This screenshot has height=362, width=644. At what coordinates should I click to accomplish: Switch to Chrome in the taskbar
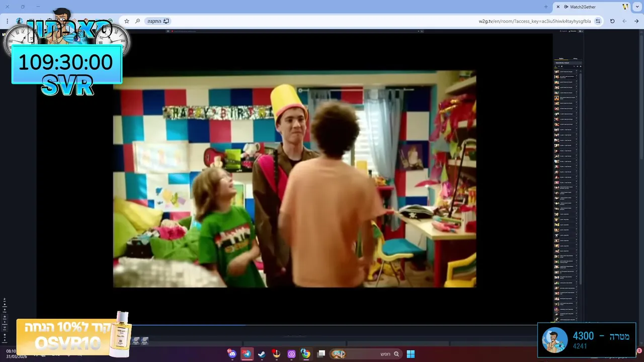(x=306, y=354)
